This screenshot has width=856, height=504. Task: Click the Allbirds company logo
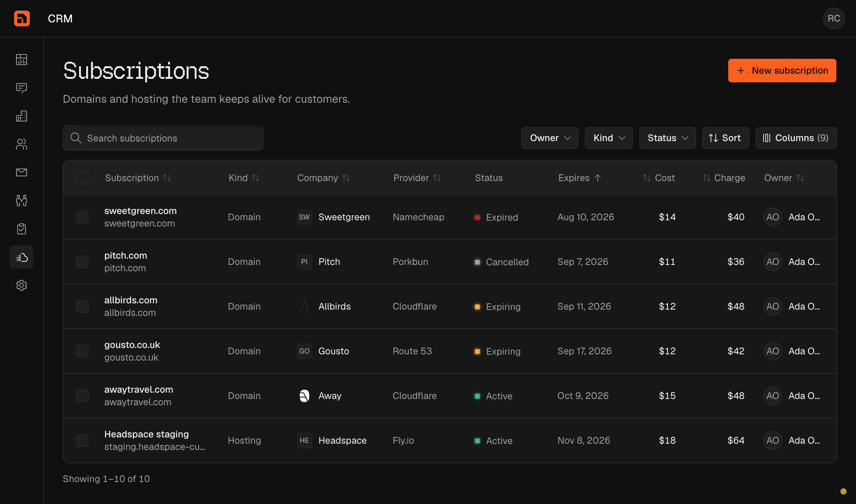coord(304,306)
